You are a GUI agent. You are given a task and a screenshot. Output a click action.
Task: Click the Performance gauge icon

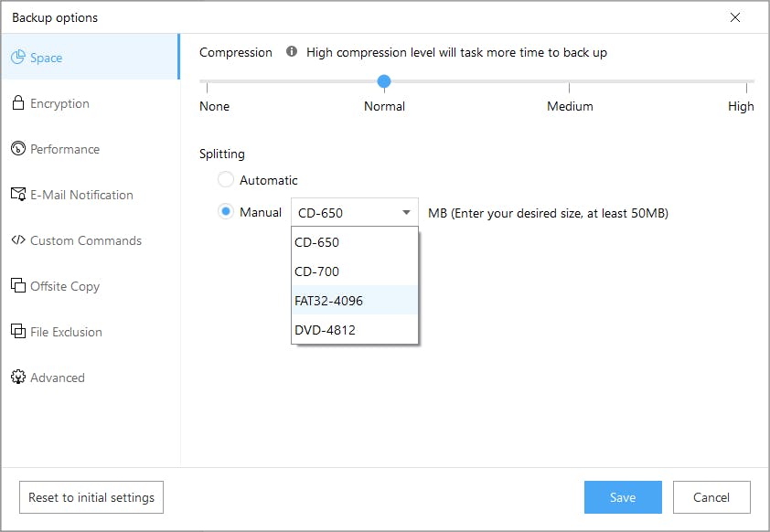17,149
